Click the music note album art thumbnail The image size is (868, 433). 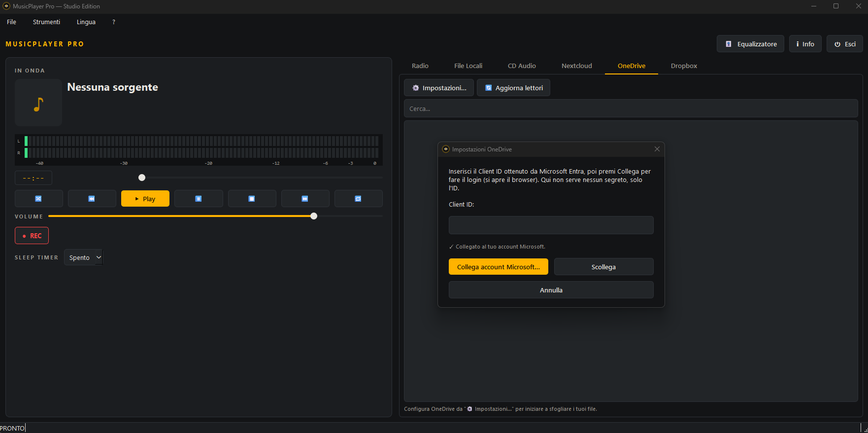(38, 103)
